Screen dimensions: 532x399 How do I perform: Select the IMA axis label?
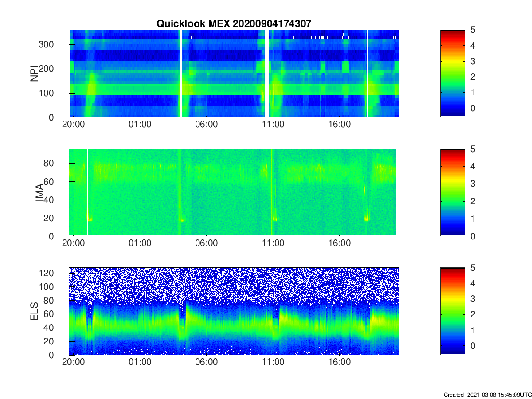(39, 192)
